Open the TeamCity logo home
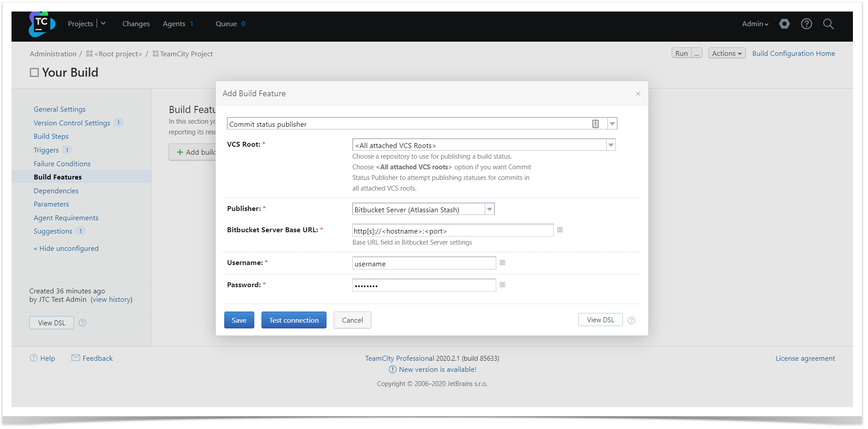This screenshot has height=429, width=868. (x=42, y=24)
